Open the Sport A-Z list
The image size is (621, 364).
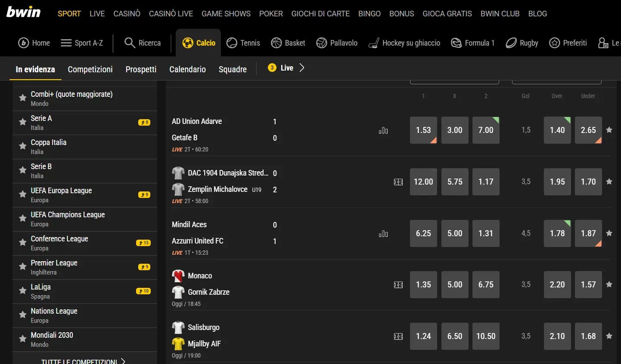point(82,43)
